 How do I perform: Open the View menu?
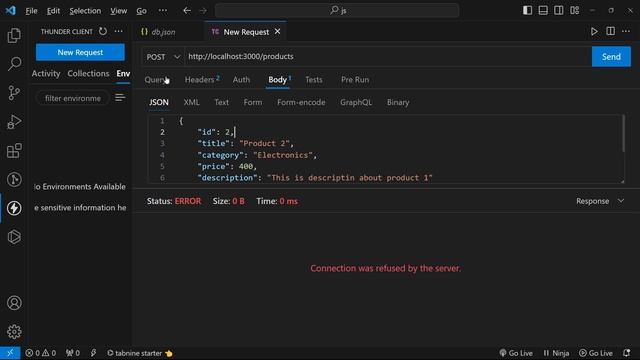[x=118, y=11]
